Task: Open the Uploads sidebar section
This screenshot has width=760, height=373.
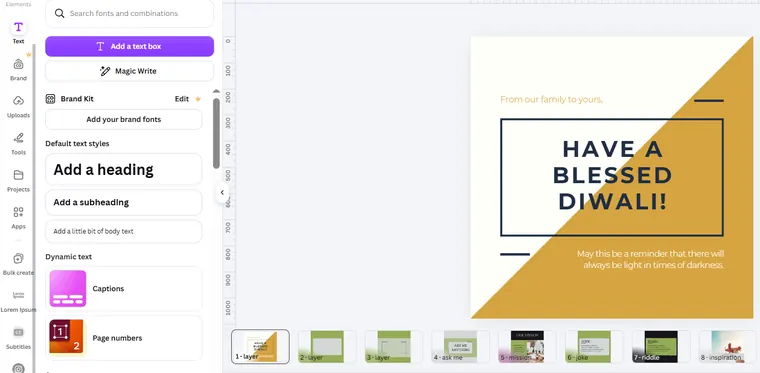Action: 18,107
